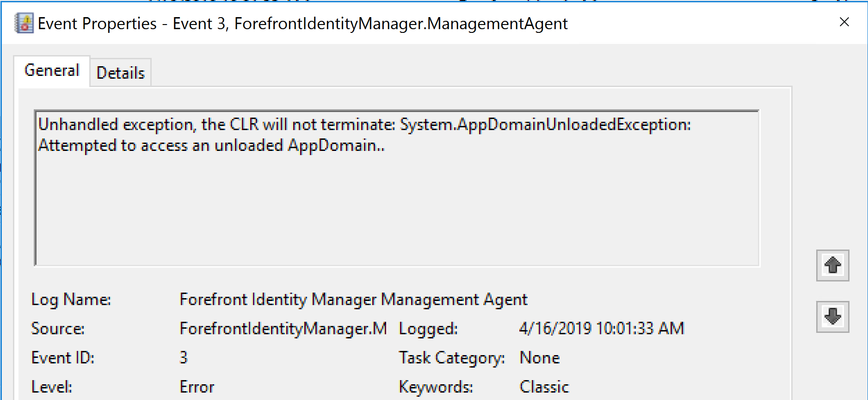Click the Log Name label
This screenshot has width=868, height=400.
pyautogui.click(x=71, y=300)
